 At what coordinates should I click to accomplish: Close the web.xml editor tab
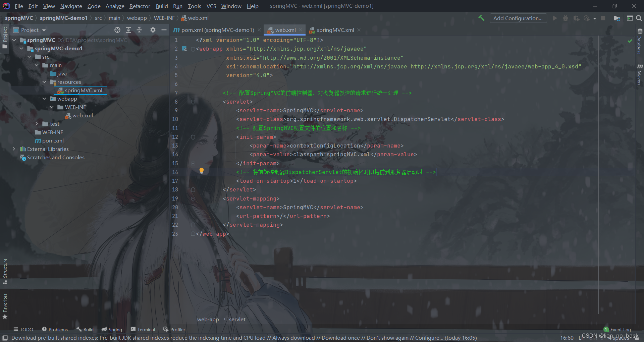tap(301, 30)
